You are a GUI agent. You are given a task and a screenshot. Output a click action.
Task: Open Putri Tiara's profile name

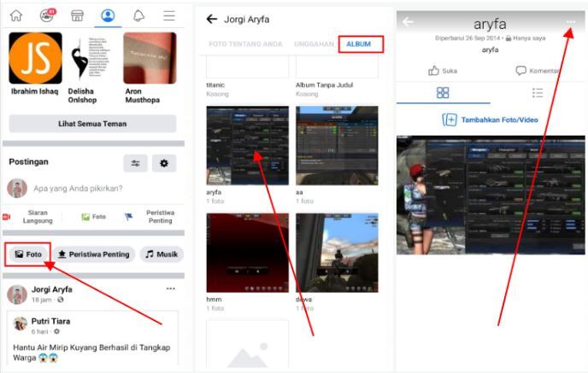50,321
